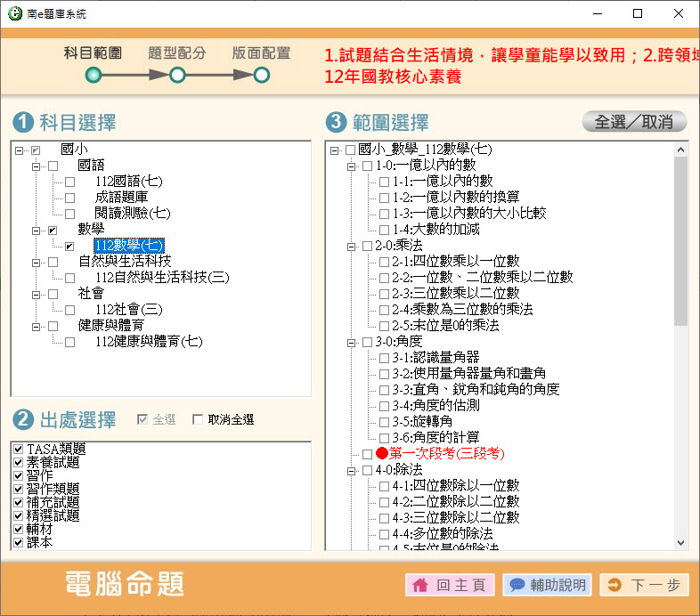Screen dimensions: 700x616
Task: Click the red dot beside 第一次段考
Action: [382, 454]
